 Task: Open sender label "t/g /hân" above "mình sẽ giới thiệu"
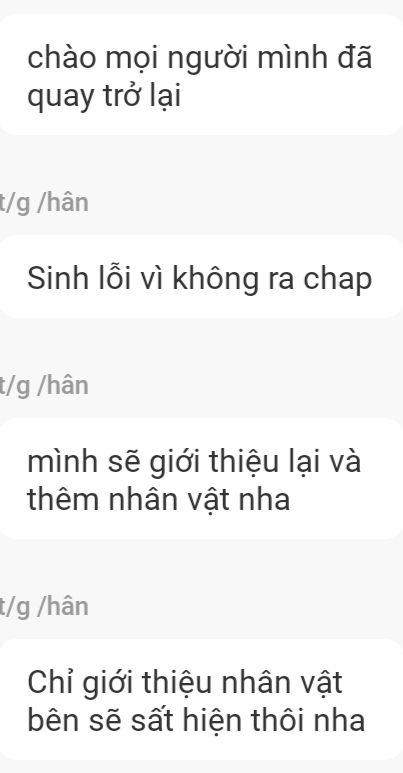click(44, 386)
